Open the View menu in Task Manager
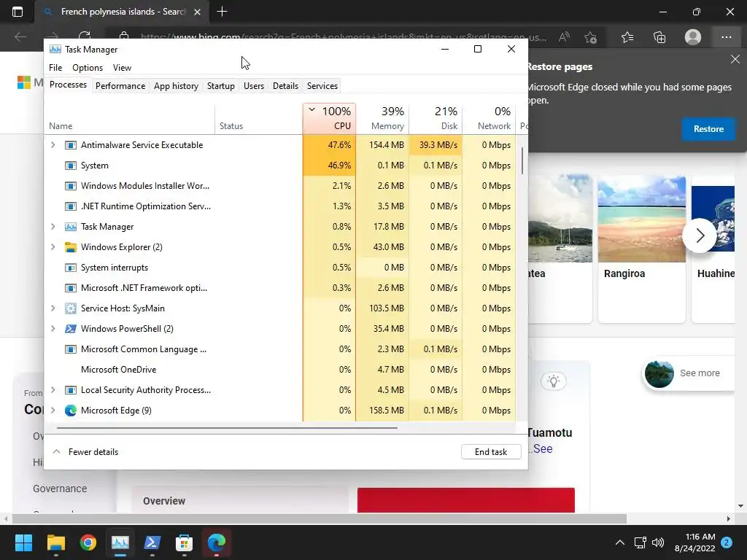The width and height of the screenshot is (747, 560). click(x=122, y=68)
